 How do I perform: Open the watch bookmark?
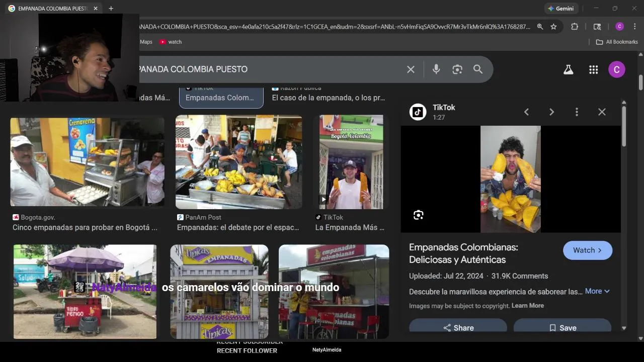pos(171,42)
